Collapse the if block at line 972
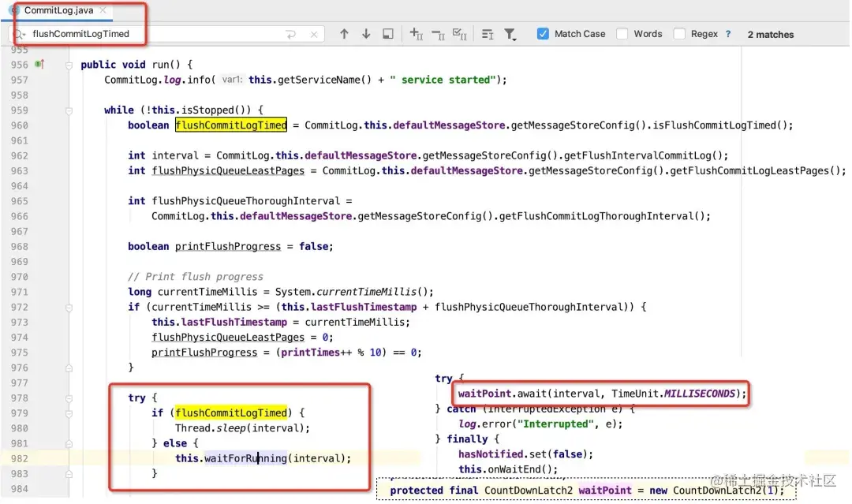Viewport: 852px width, 504px height. pos(69,308)
